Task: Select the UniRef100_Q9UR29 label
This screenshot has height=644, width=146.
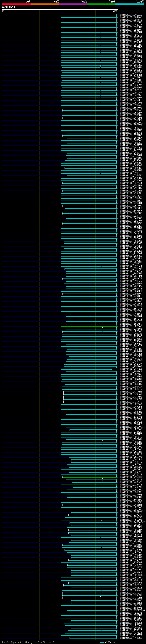Action: coord(131,387)
